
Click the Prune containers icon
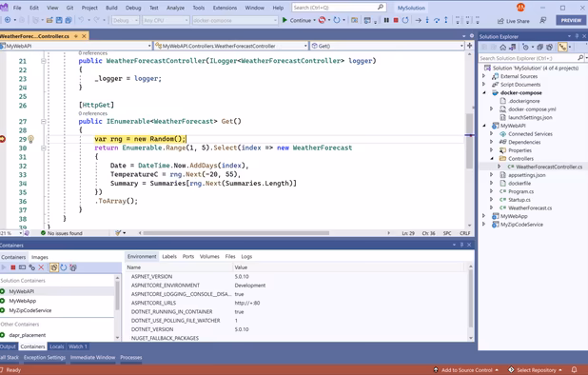click(x=73, y=267)
